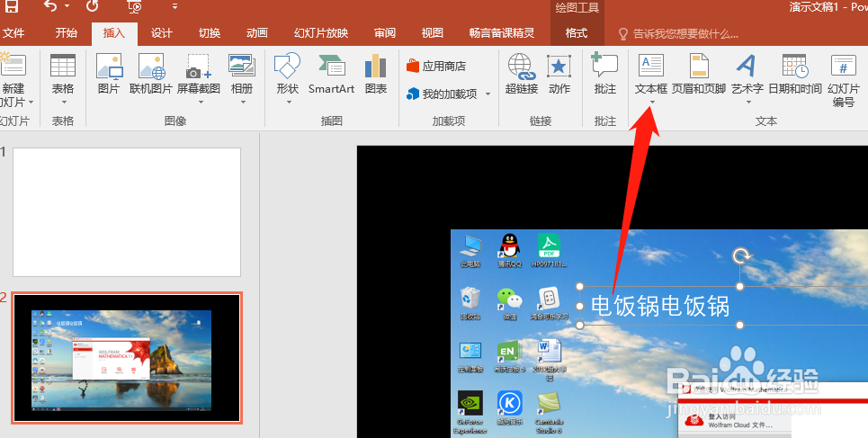Switch to the 视图 tab
Viewport: 868px width, 438px height.
tap(433, 33)
